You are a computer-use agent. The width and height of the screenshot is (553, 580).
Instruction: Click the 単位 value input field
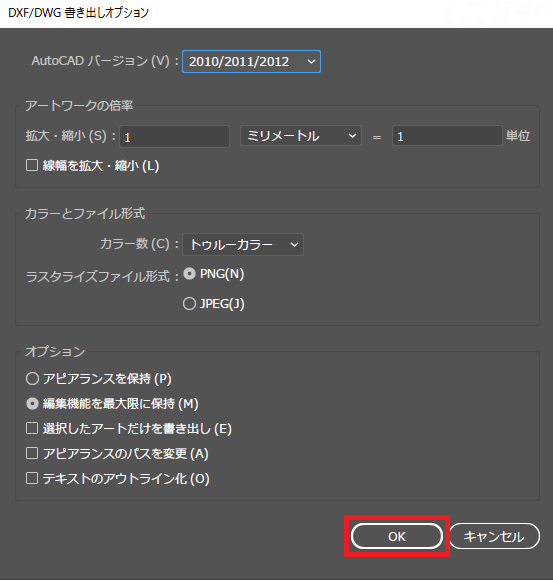(447, 136)
